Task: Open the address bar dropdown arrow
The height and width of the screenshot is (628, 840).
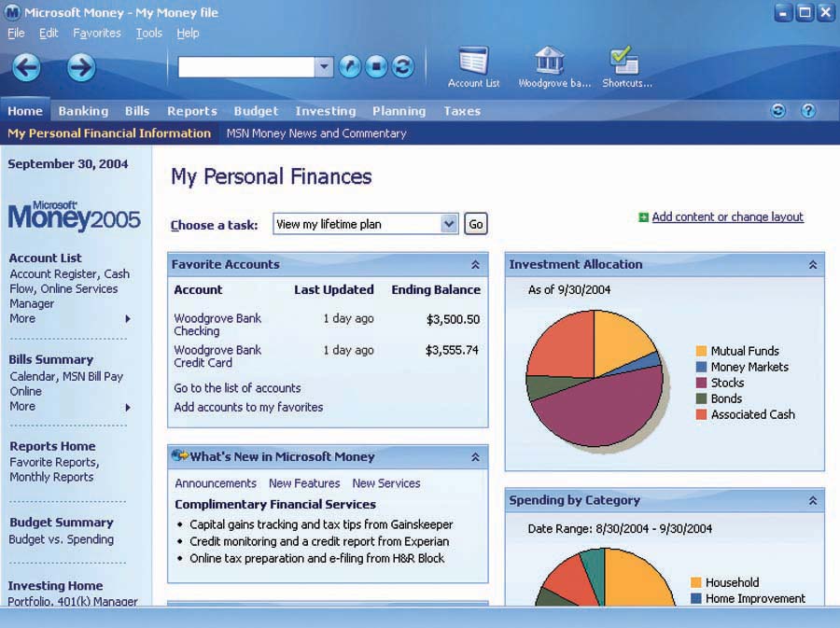Action: (x=324, y=67)
